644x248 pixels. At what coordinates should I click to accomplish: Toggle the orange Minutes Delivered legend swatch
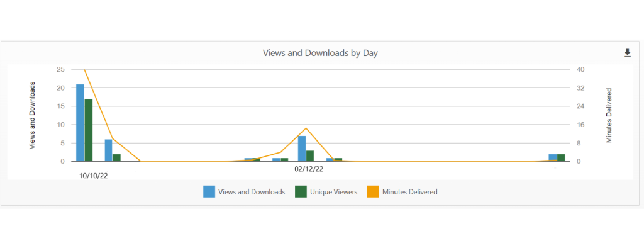click(373, 191)
